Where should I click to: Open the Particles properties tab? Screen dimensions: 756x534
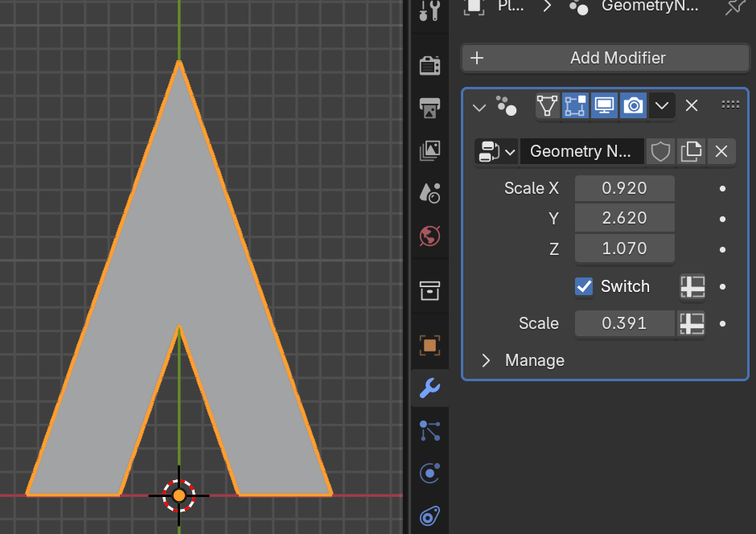[429, 431]
